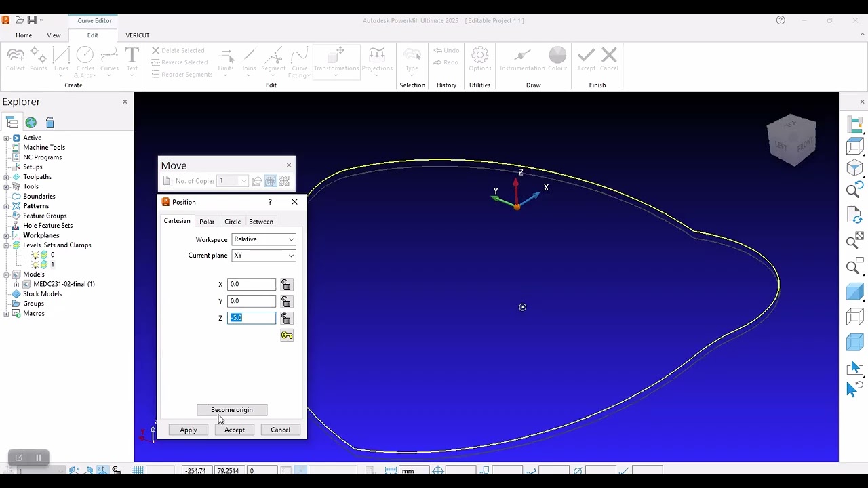The height and width of the screenshot is (488, 868).
Task: Click Undo in History group
Action: point(446,51)
